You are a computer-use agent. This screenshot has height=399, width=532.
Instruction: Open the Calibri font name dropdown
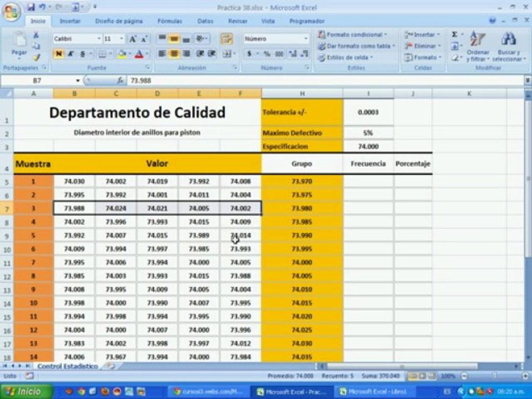pos(99,39)
